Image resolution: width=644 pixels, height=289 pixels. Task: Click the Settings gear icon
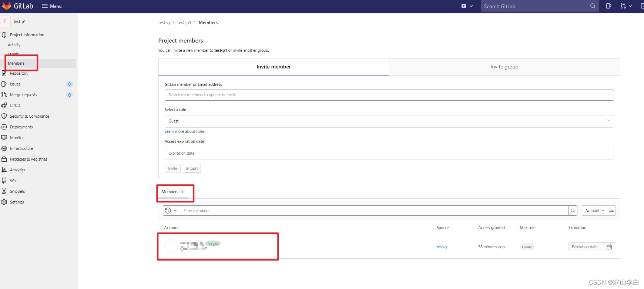coord(4,202)
